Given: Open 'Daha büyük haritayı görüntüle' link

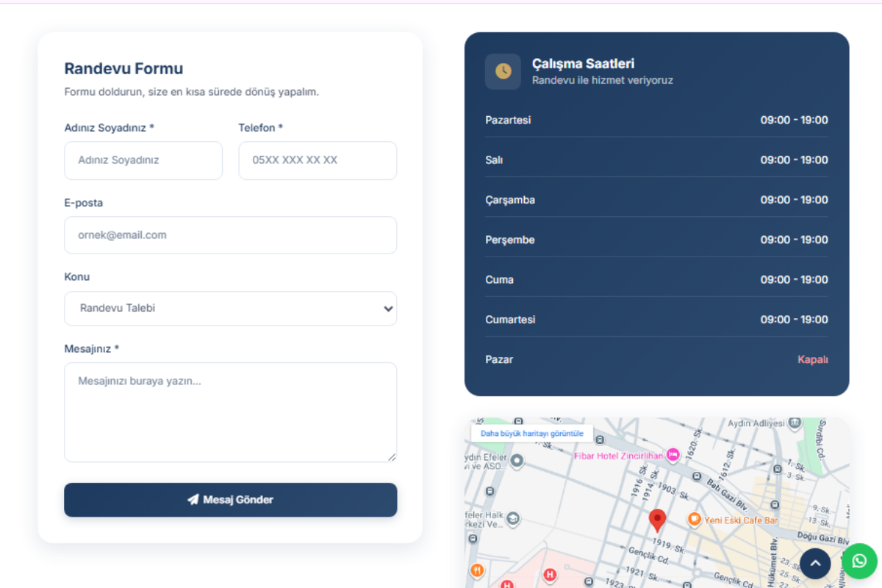Looking at the screenshot, I should coord(531,434).
